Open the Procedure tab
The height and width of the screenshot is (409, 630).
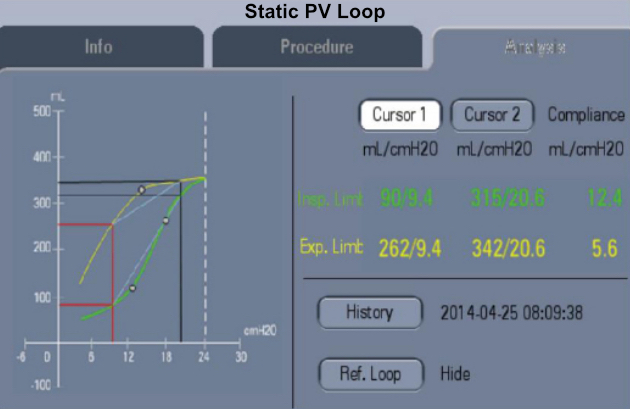point(316,47)
